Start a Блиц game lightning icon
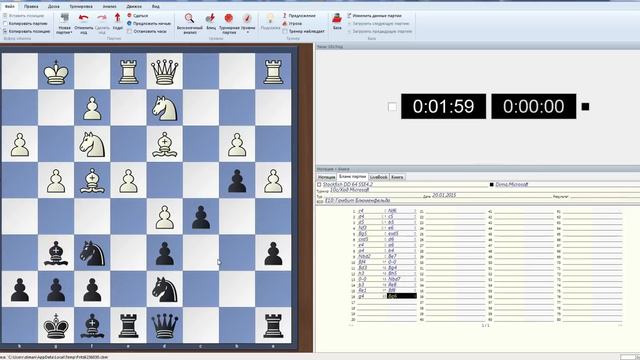The image size is (640, 360). [x=211, y=18]
